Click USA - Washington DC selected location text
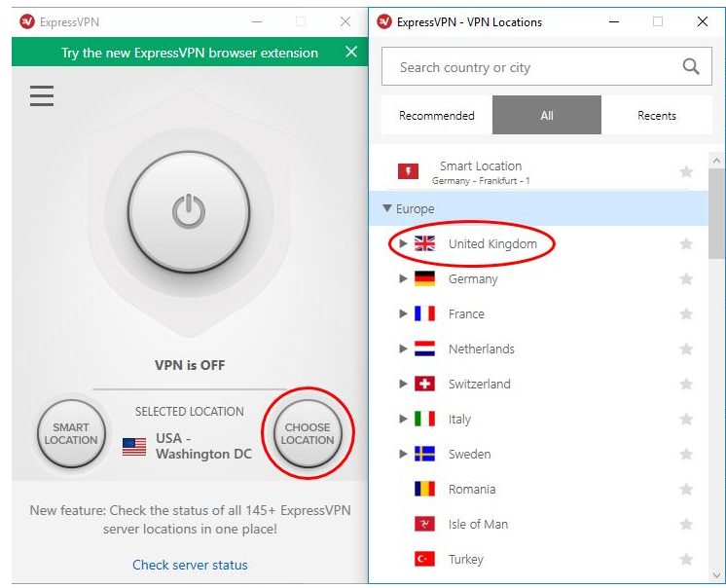726x588 pixels. coord(203,446)
